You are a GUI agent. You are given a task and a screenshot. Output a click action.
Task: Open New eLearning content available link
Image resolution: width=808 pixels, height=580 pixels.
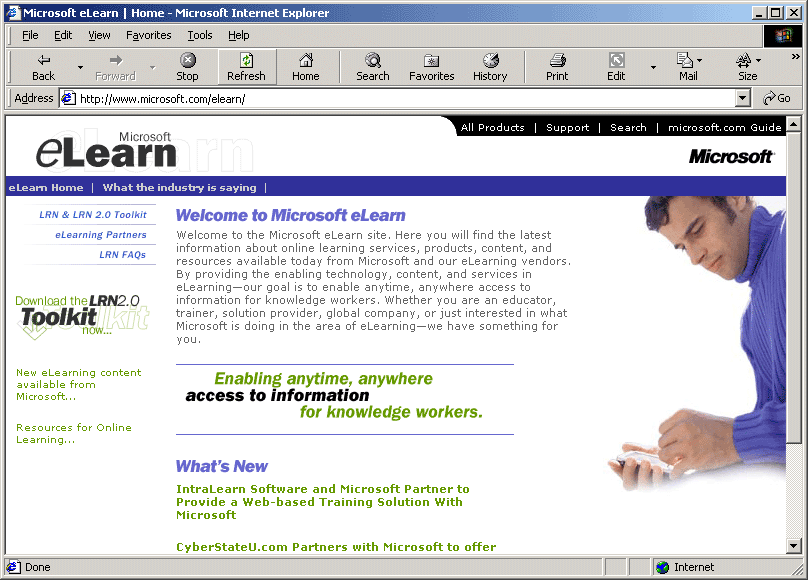78,384
